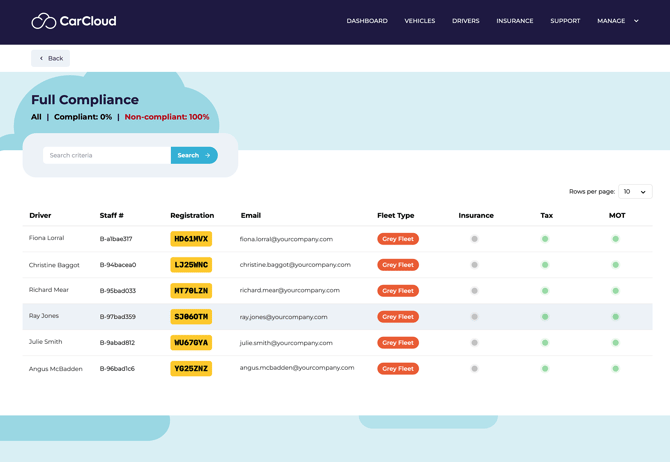Open the Drivers page
This screenshot has height=462, width=670.
pyautogui.click(x=466, y=21)
